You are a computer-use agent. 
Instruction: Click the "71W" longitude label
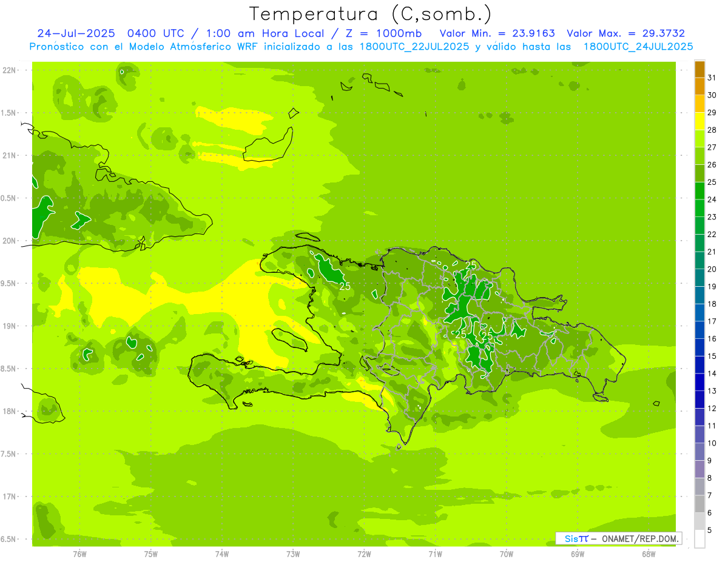435,554
